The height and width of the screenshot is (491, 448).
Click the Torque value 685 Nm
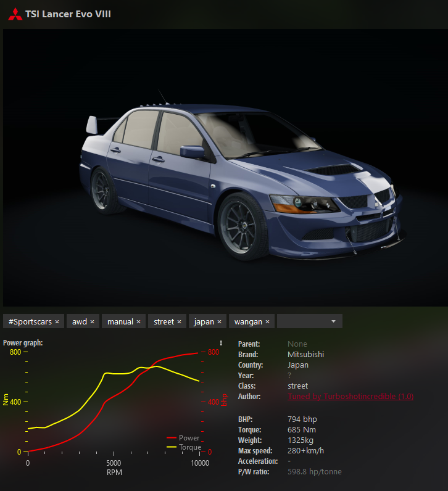point(302,429)
